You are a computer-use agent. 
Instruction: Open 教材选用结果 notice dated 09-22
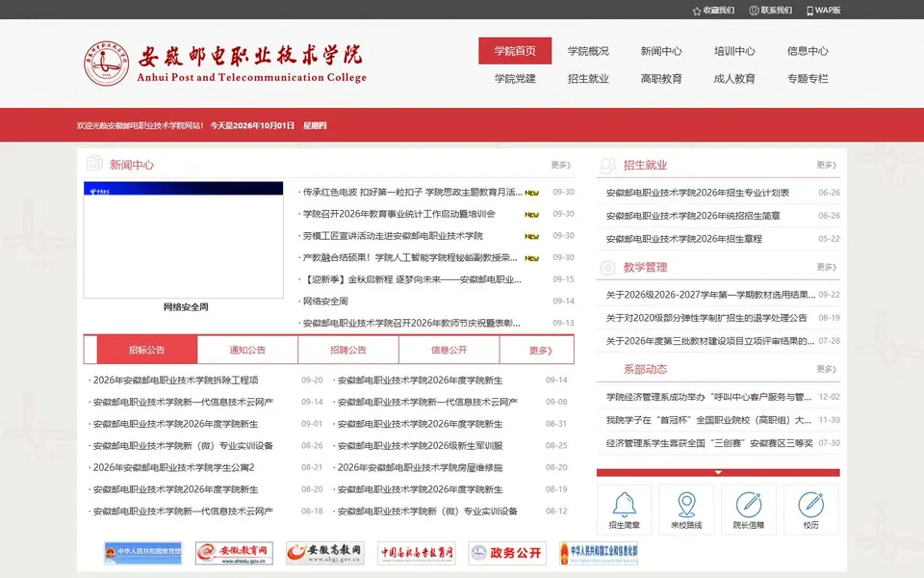710,295
